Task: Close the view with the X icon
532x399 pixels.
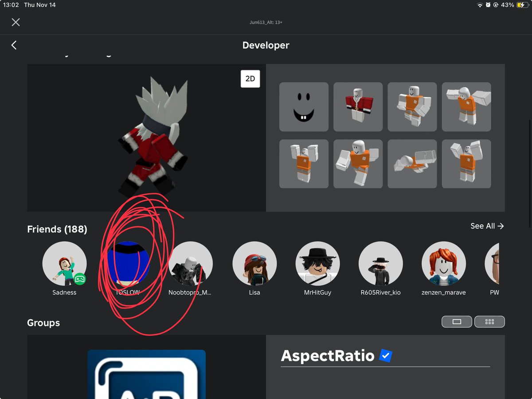Action: pyautogui.click(x=16, y=22)
